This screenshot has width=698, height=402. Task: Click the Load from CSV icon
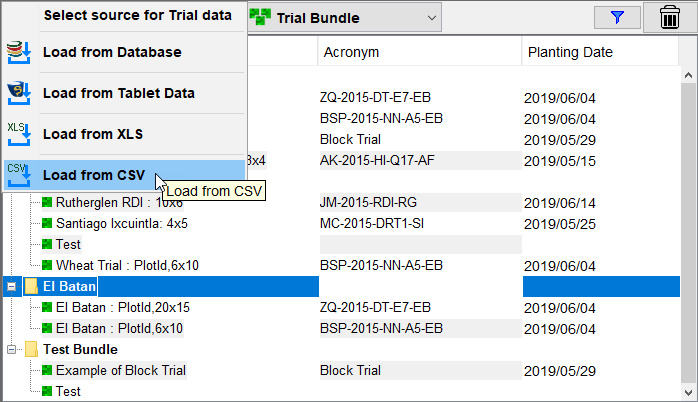click(18, 174)
